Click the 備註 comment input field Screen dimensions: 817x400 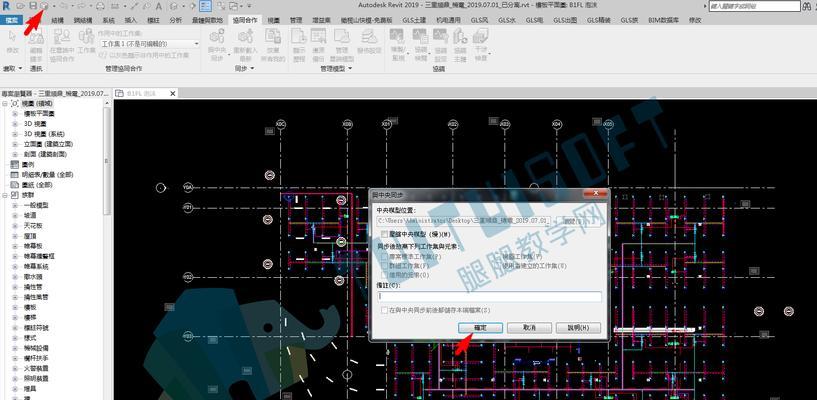pyautogui.click(x=489, y=296)
